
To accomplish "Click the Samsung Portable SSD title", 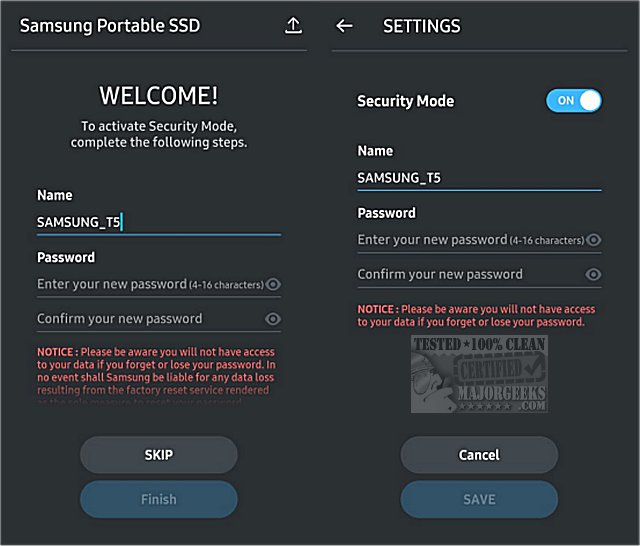I will [110, 26].
